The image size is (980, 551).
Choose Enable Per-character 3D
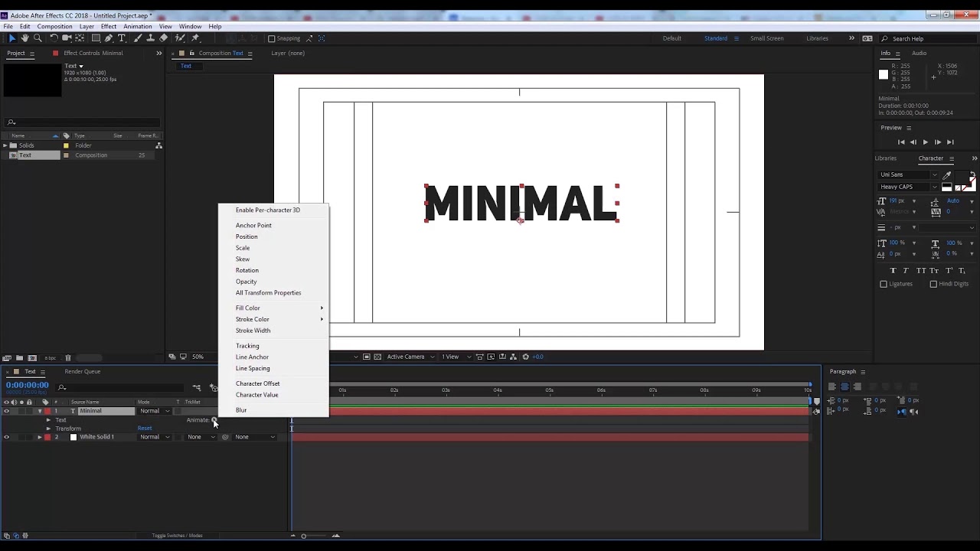(x=268, y=210)
